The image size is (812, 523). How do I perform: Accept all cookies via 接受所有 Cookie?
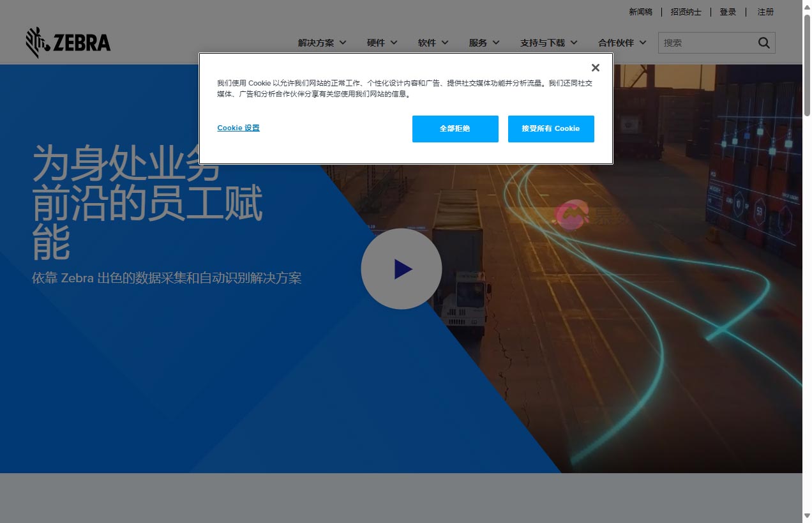551,128
